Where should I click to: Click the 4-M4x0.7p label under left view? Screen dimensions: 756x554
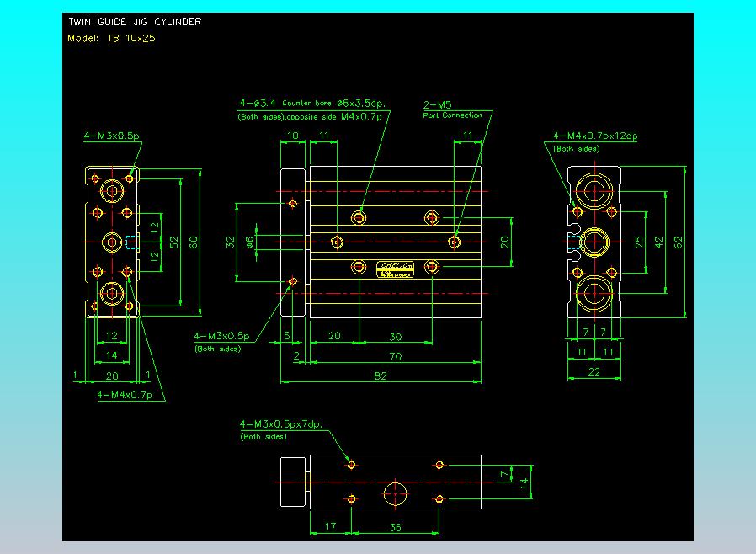125,395
